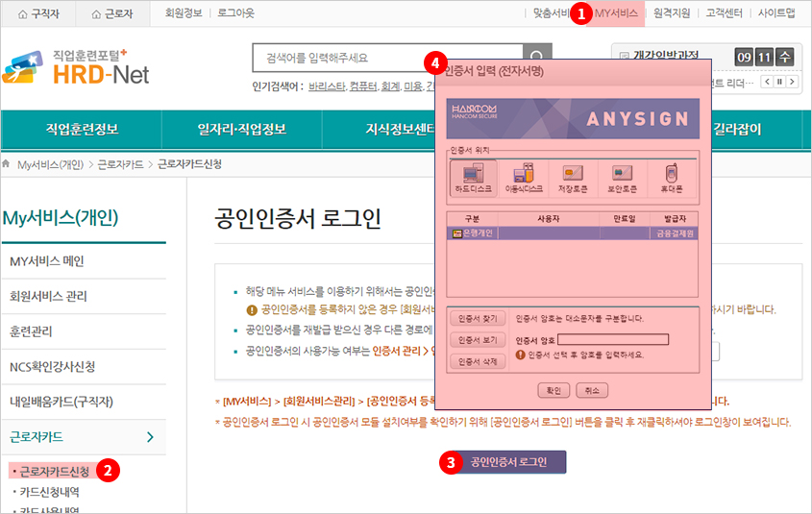
Task: Click the 발급자 column header
Action: click(x=675, y=219)
